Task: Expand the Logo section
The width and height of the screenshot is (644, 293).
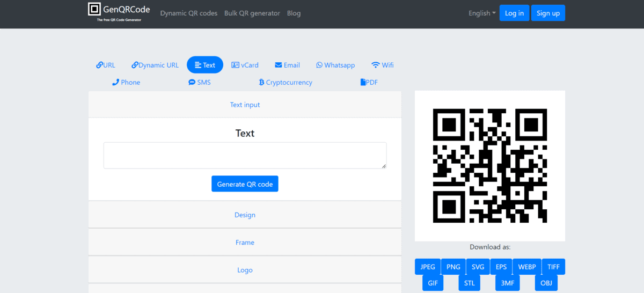Action: point(245,270)
